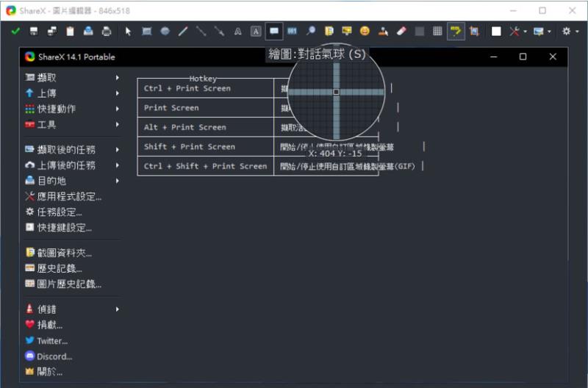Click the Save image as toolbar icon
The height and width of the screenshot is (388, 588).
(52, 31)
